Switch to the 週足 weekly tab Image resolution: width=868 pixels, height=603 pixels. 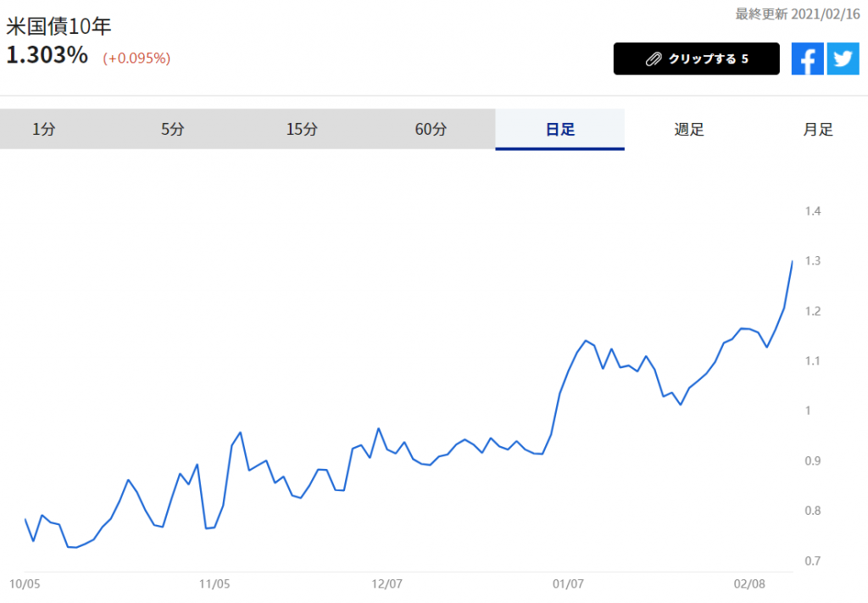(x=689, y=130)
